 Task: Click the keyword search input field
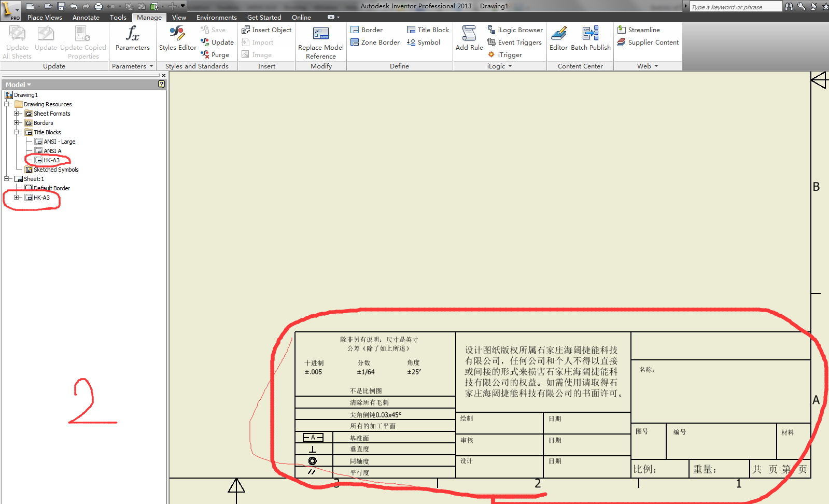735,7
